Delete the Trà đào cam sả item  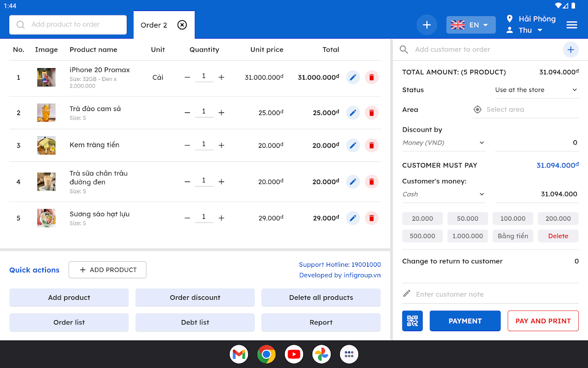point(372,113)
